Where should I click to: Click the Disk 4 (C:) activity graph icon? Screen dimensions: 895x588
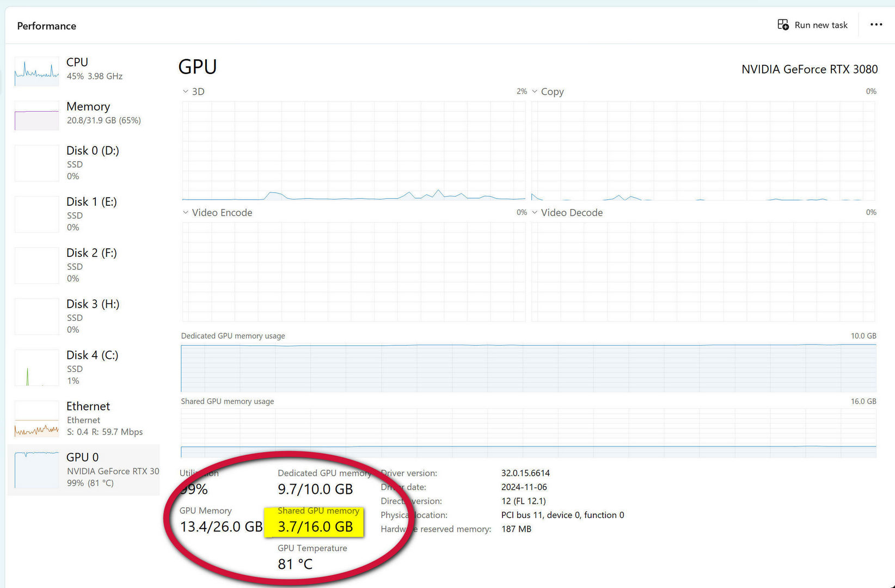click(36, 367)
